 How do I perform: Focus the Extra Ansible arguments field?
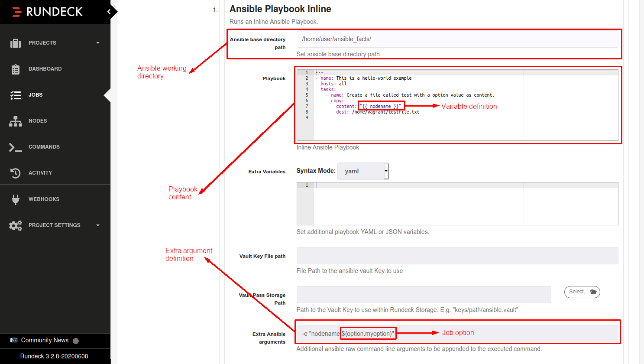(x=457, y=334)
